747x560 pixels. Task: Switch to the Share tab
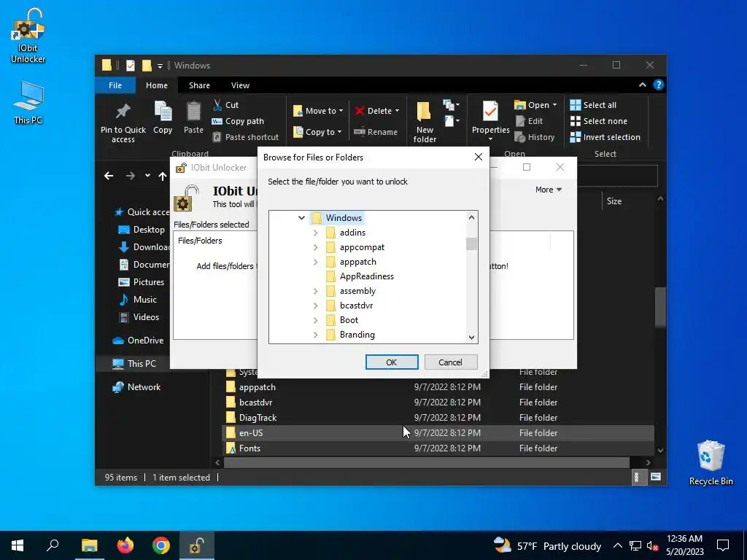199,85
